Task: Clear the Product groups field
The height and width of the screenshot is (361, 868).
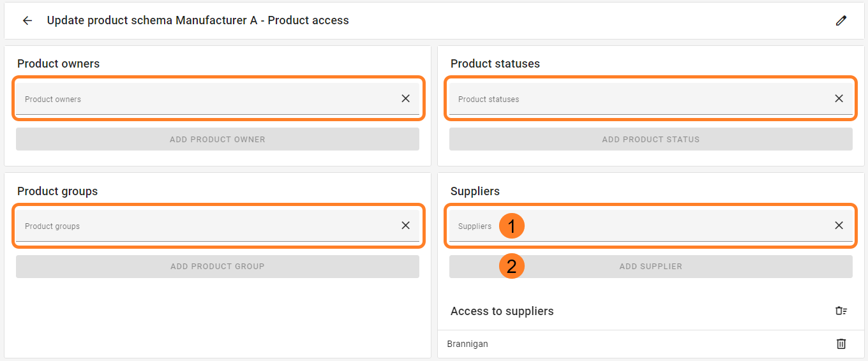Action: [405, 225]
